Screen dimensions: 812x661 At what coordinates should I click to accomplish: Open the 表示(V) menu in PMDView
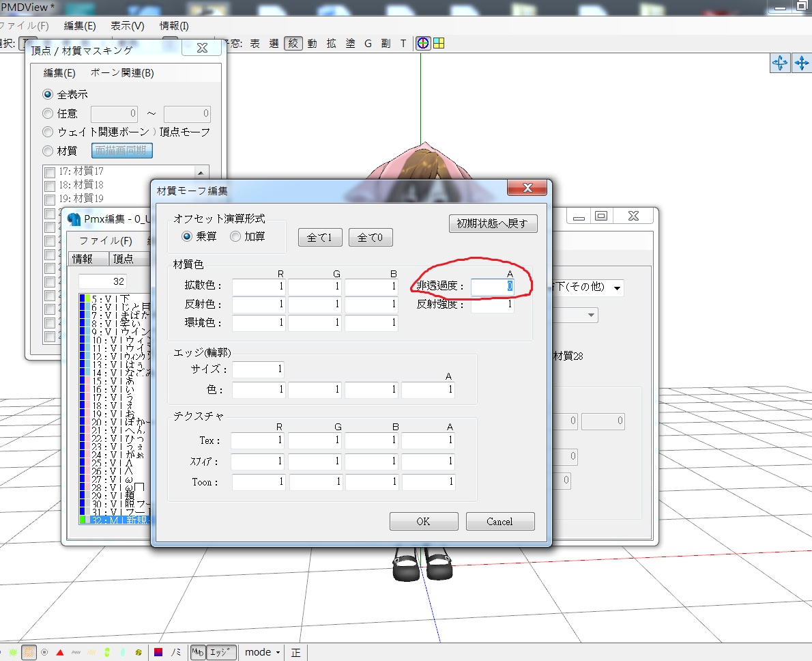[x=128, y=25]
